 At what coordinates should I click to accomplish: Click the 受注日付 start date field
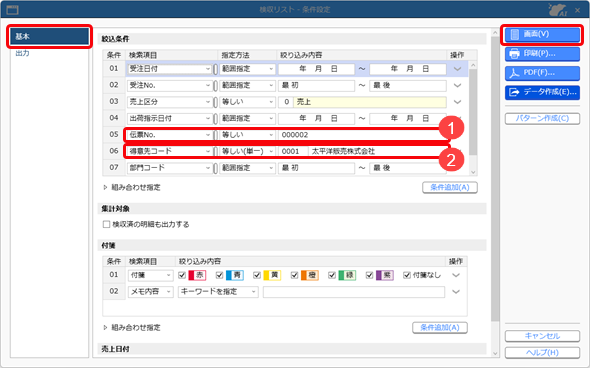[x=316, y=69]
